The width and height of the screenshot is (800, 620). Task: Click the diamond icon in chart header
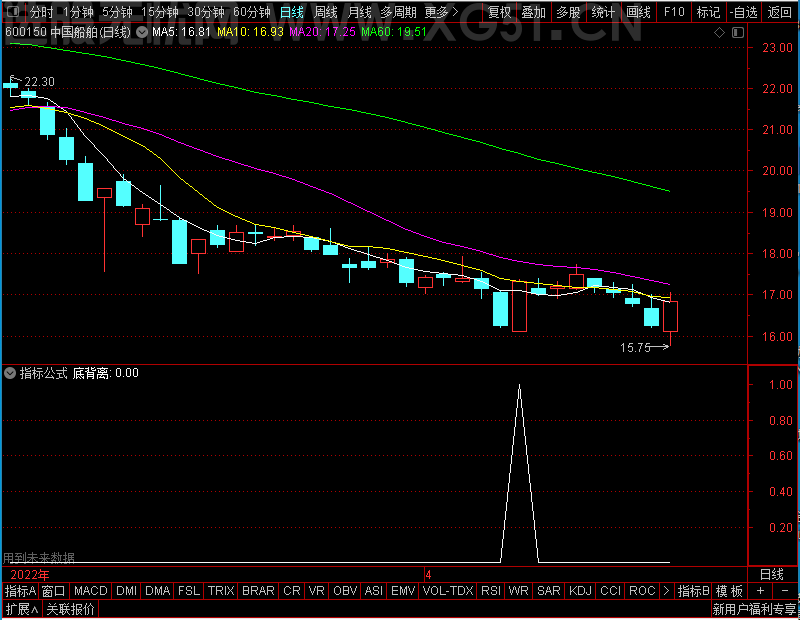[719, 33]
